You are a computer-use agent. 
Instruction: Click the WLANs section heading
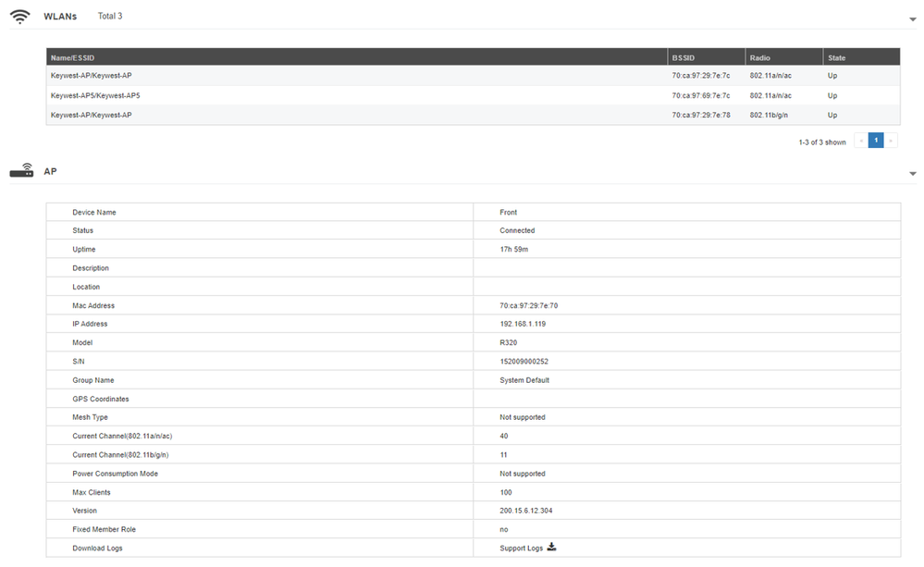(60, 17)
